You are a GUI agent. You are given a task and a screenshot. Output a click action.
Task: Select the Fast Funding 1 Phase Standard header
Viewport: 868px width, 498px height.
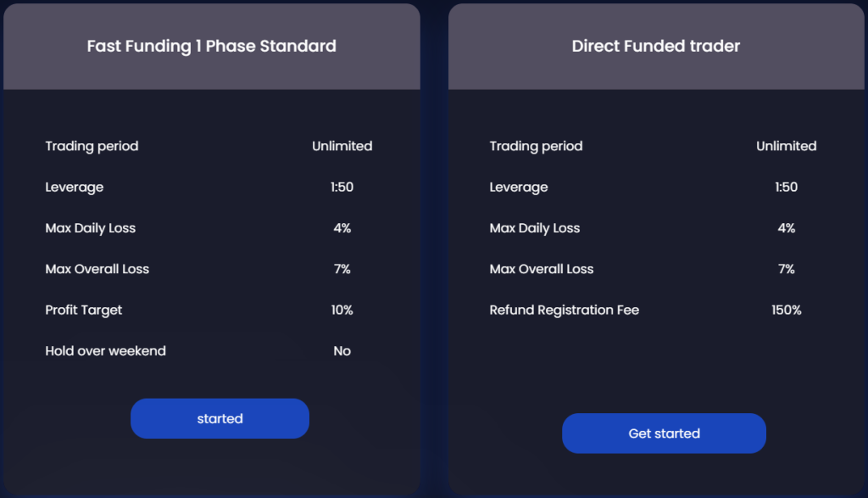point(212,46)
